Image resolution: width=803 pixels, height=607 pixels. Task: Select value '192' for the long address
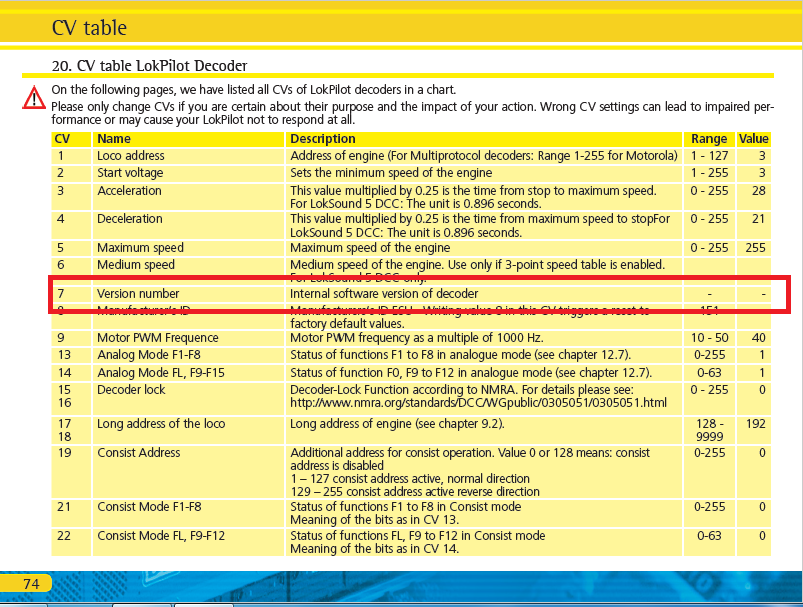click(755, 424)
